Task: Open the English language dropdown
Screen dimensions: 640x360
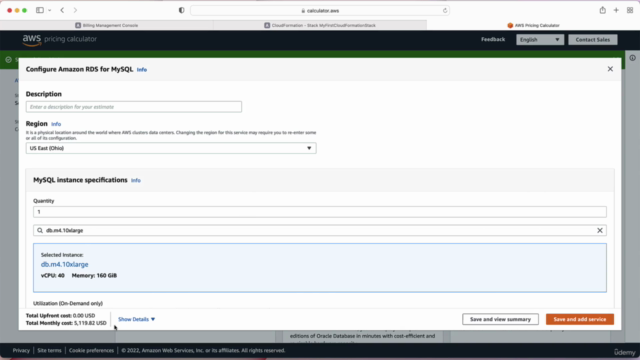Action: point(540,40)
